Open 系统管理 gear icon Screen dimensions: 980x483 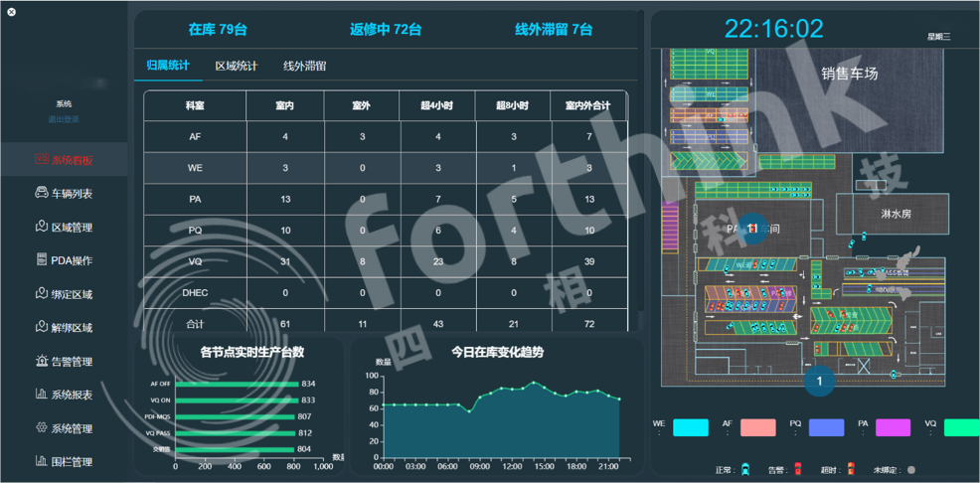pyautogui.click(x=42, y=428)
